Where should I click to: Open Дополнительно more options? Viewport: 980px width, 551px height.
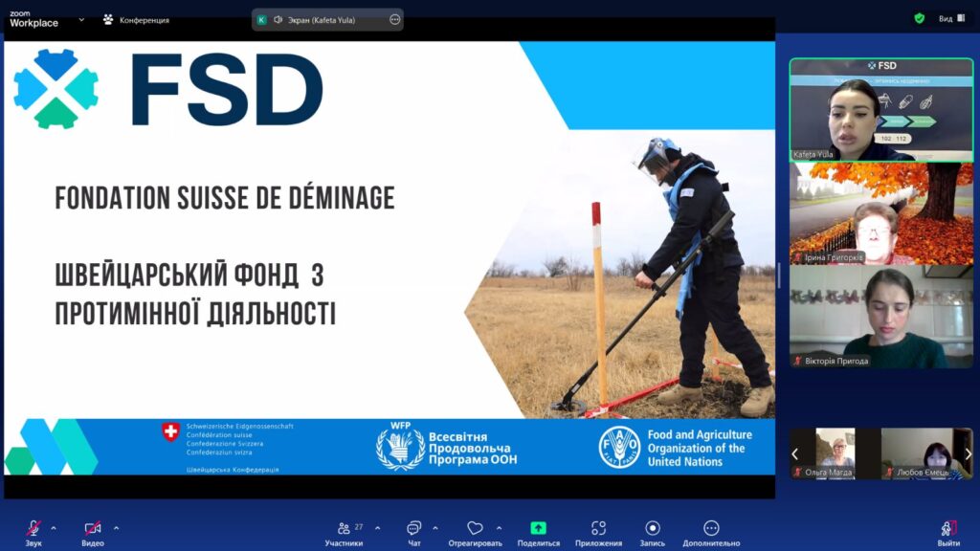pyautogui.click(x=711, y=528)
